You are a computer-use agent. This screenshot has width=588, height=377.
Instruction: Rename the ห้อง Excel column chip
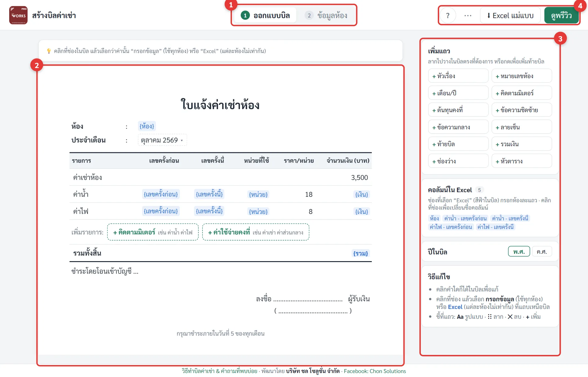tap(434, 218)
